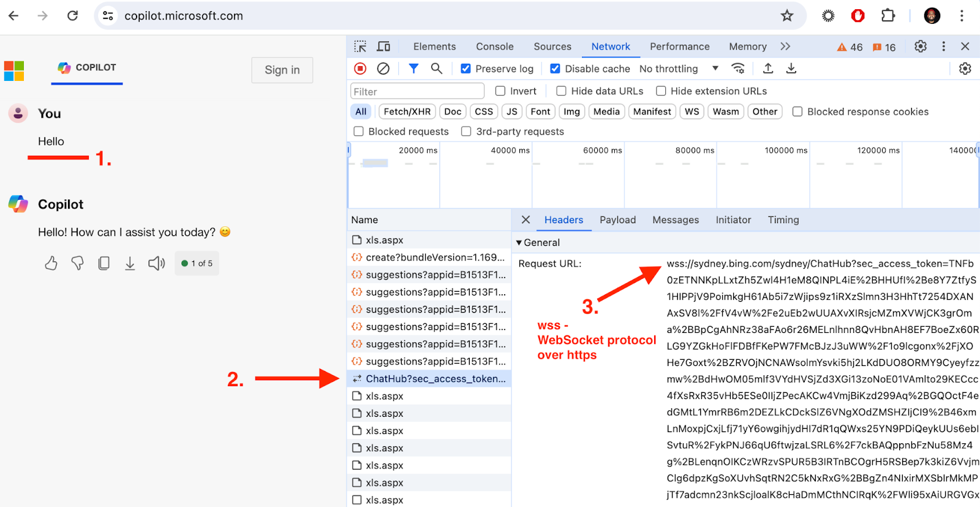Screen dimensions: 980x507
Task: Show more DevTools tabs chevron
Action: point(786,47)
